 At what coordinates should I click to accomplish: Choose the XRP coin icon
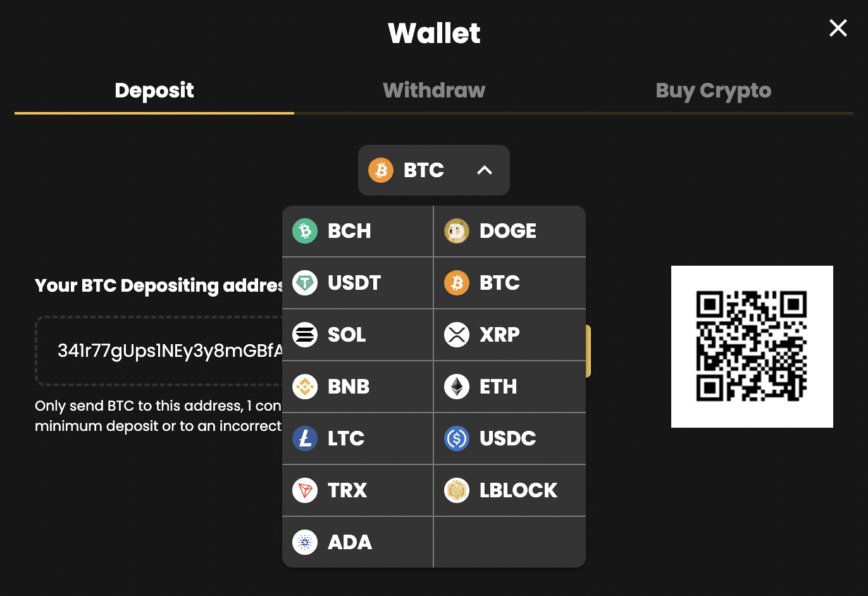[x=457, y=335]
